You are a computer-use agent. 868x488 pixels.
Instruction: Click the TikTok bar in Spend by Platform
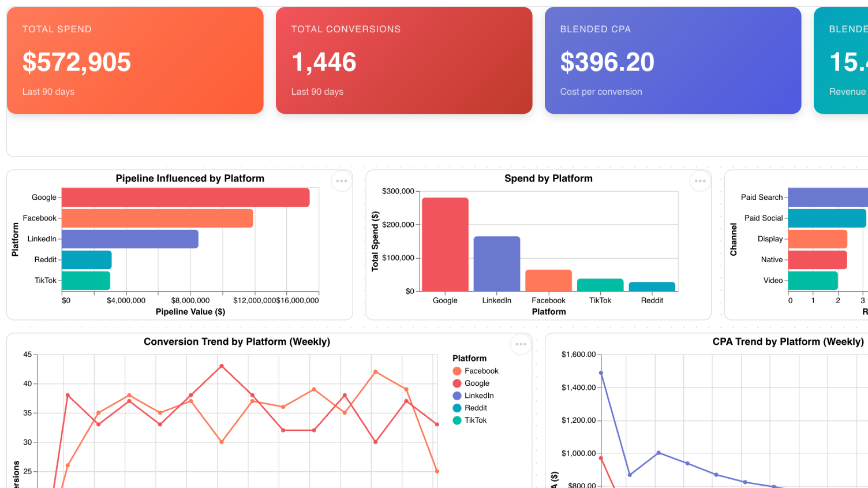pos(600,285)
